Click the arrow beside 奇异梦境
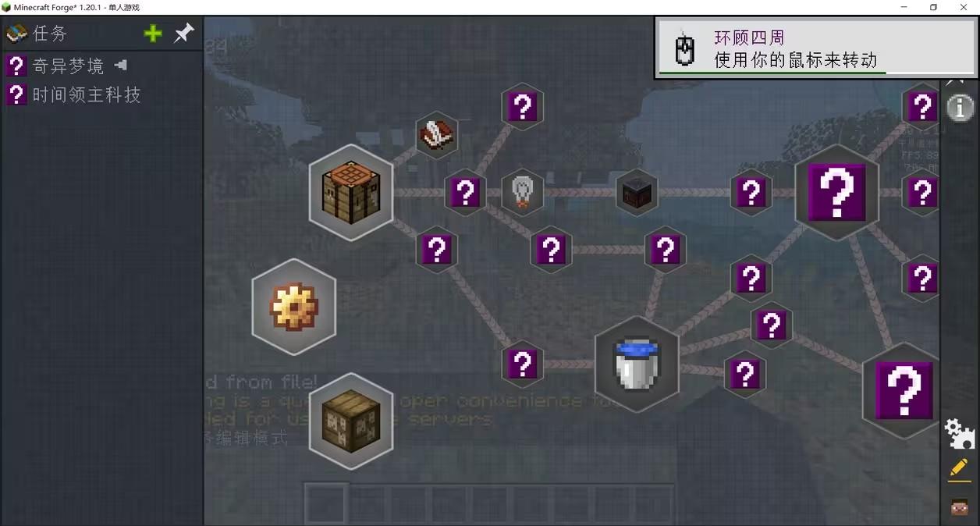The image size is (980, 526). 120,65
